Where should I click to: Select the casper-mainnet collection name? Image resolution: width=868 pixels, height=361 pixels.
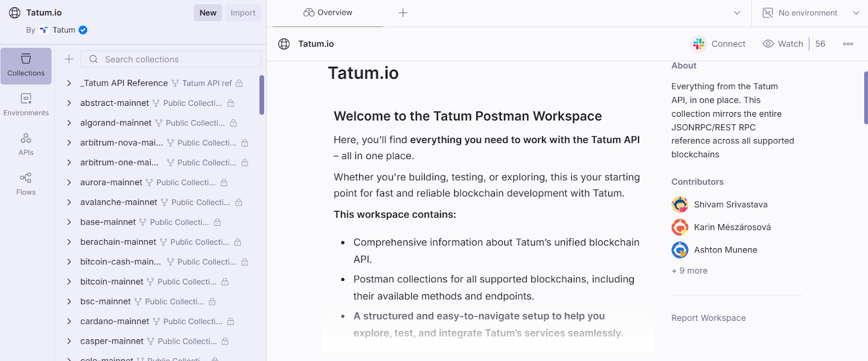point(112,341)
